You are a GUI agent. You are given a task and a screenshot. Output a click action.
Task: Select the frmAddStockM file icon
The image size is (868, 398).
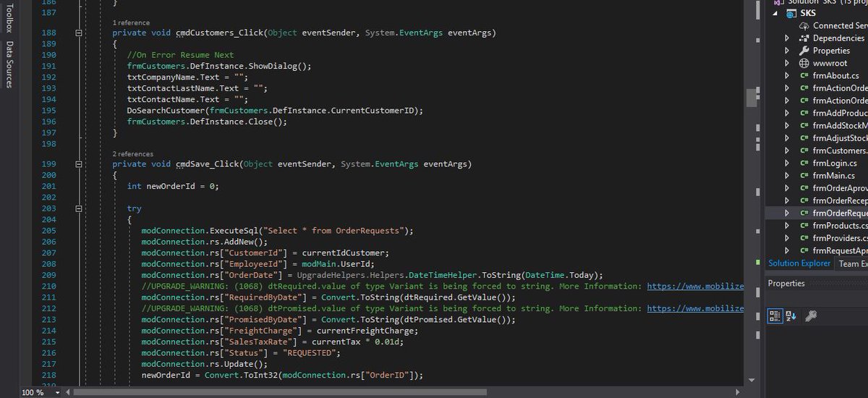(804, 125)
